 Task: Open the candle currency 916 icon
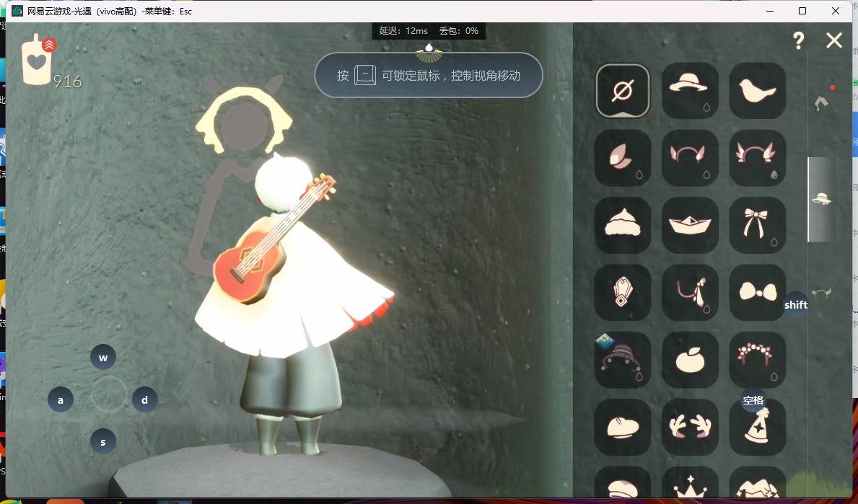tap(38, 60)
